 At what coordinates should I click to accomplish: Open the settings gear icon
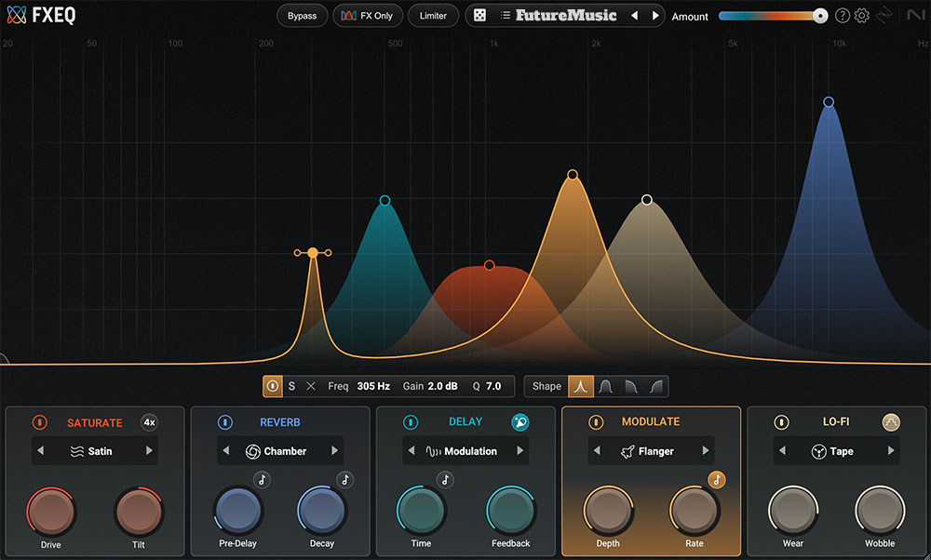[x=861, y=15]
